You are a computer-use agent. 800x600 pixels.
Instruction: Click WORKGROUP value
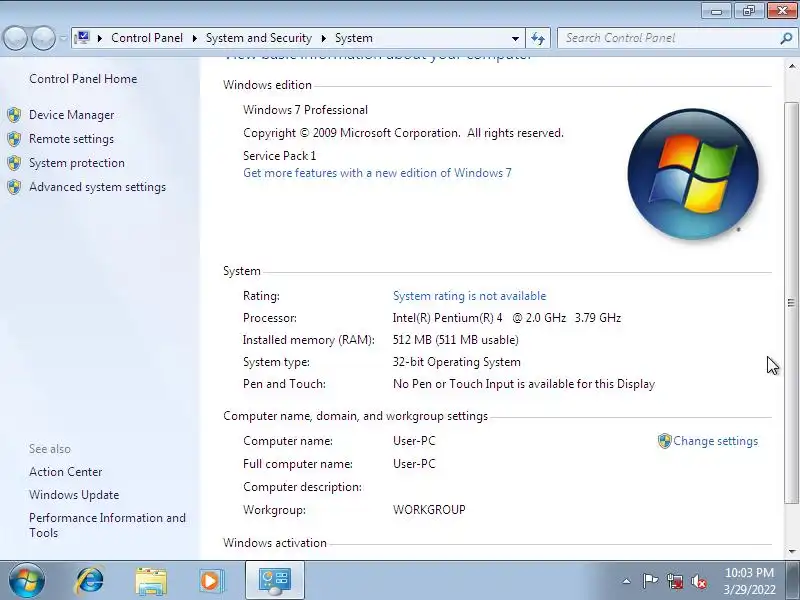(429, 510)
